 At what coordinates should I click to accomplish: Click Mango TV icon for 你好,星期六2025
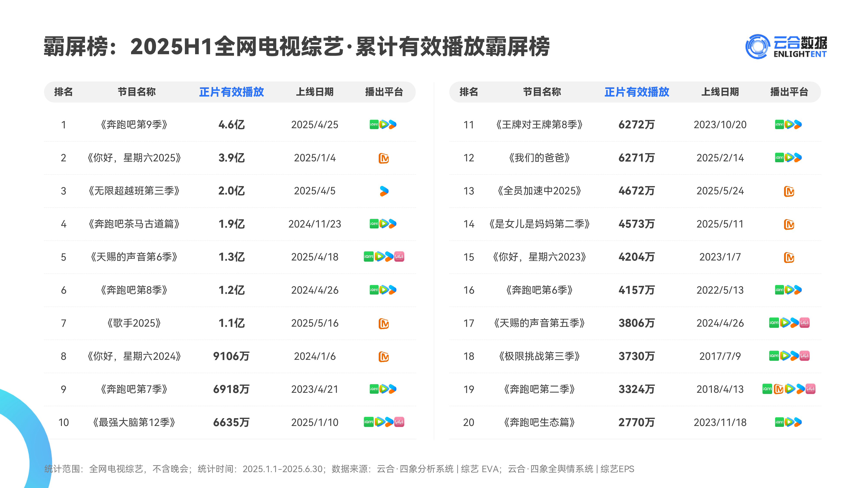pyautogui.click(x=383, y=158)
